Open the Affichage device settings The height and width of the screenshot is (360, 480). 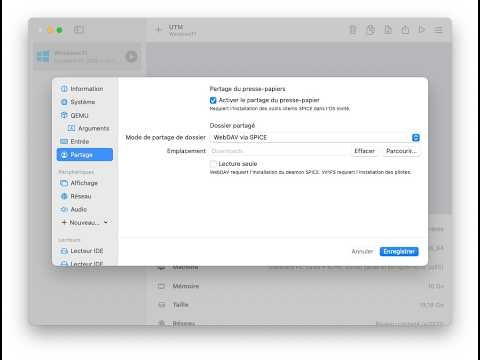pos(85,183)
